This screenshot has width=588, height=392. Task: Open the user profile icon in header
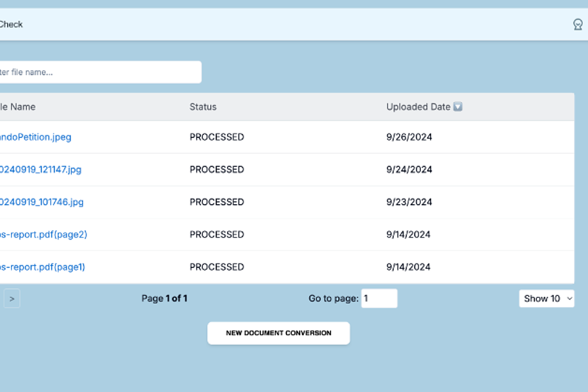coord(578,24)
